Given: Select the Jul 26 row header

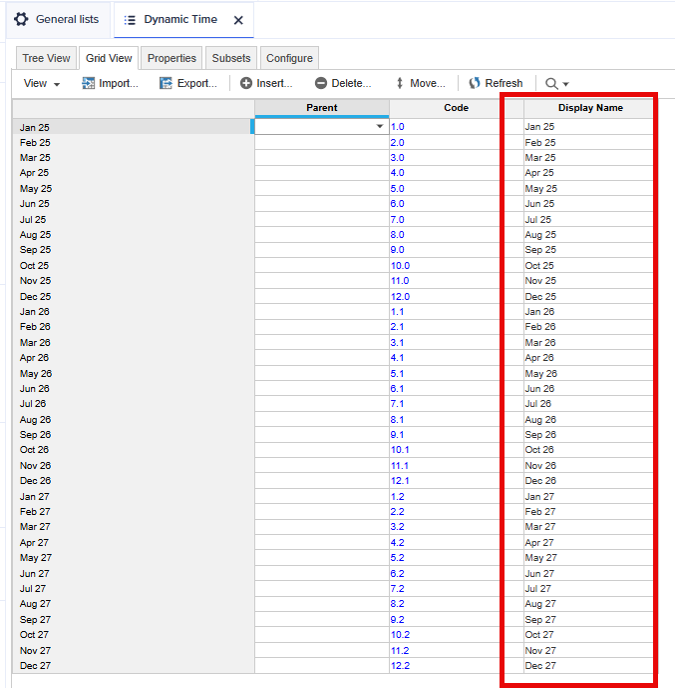Looking at the screenshot, I should (x=133, y=404).
